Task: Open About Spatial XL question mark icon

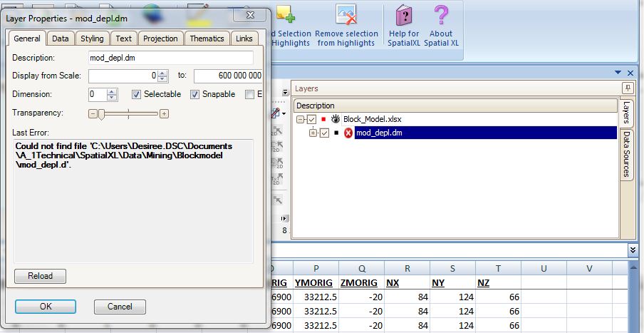Action: point(441,16)
